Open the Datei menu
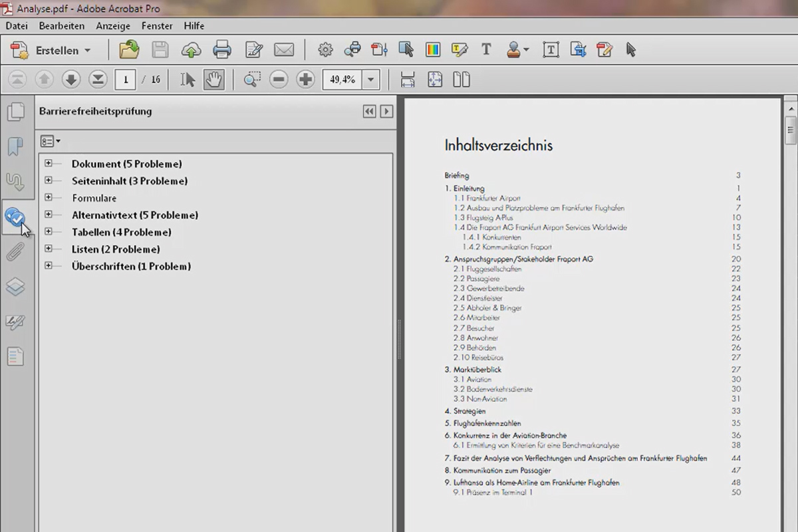Image resolution: width=798 pixels, height=532 pixels. 17,26
